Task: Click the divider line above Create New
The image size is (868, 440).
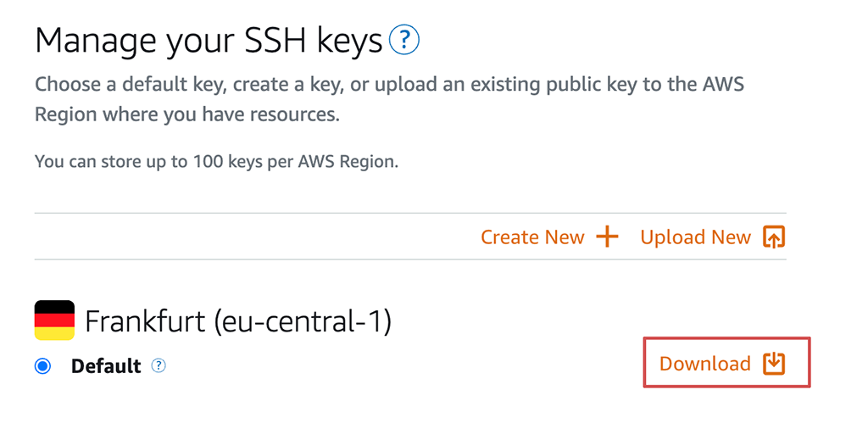Action: [410, 213]
